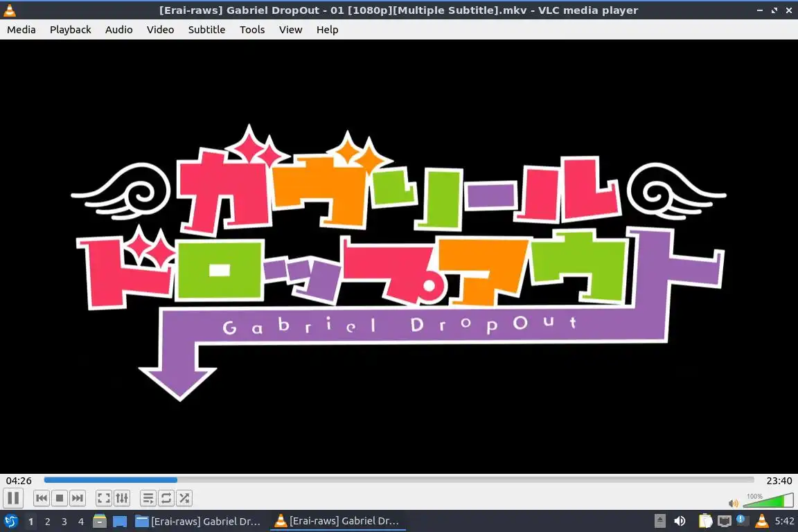The height and width of the screenshot is (532, 798).
Task: Open the Tools menu
Action: click(x=252, y=30)
